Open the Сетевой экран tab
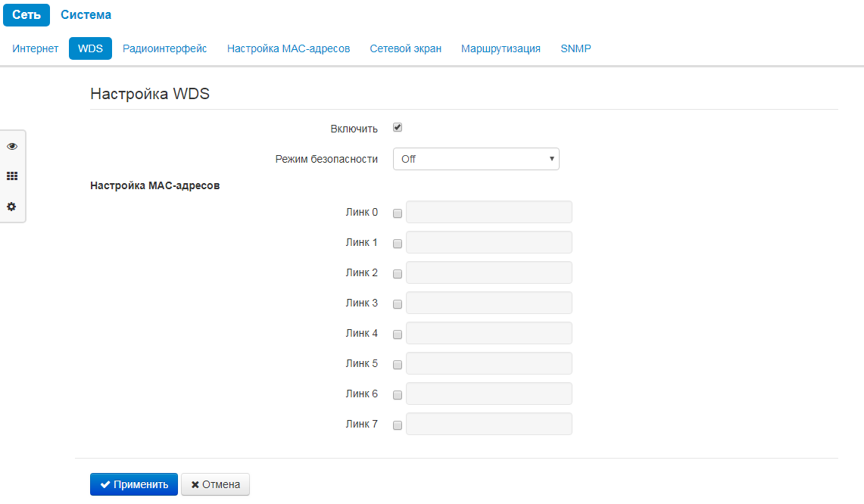 (x=405, y=48)
